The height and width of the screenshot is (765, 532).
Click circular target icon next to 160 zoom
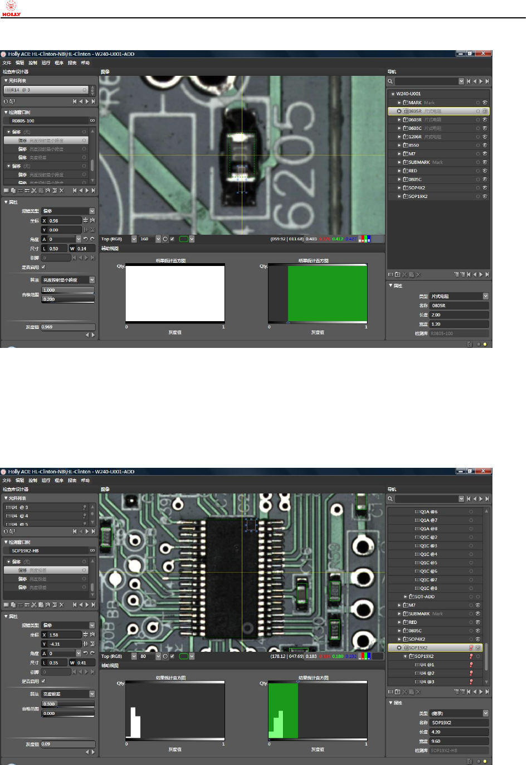(165, 239)
